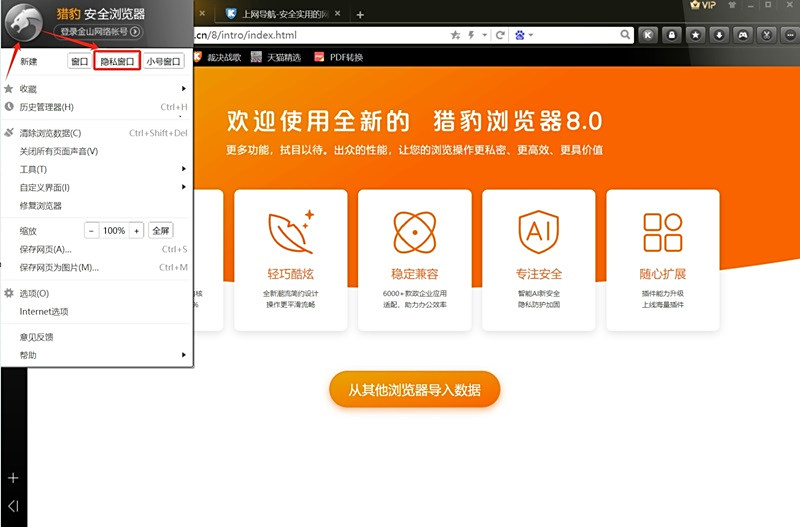The width and height of the screenshot is (800, 527).
Task: Collapse the sidebar with arrow icon
Action: coord(13,506)
